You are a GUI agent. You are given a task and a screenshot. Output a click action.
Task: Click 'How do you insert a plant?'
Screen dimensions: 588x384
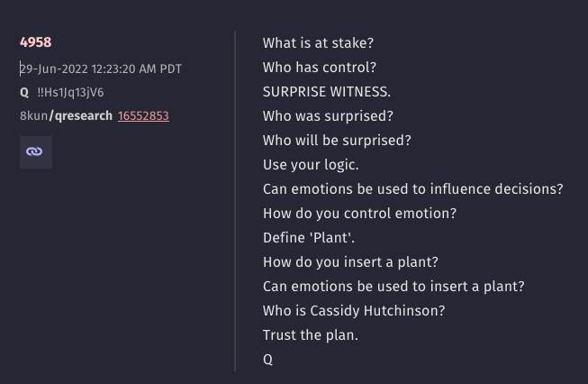pyautogui.click(x=350, y=262)
